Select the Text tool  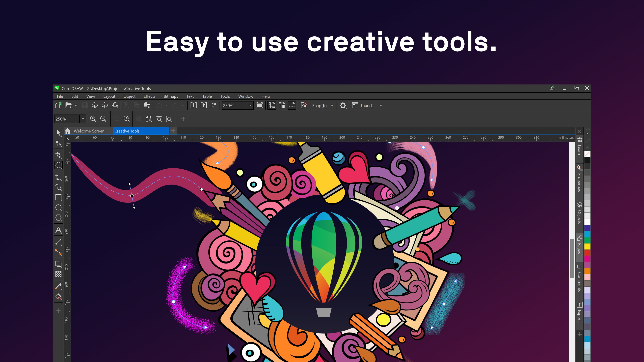(x=59, y=230)
